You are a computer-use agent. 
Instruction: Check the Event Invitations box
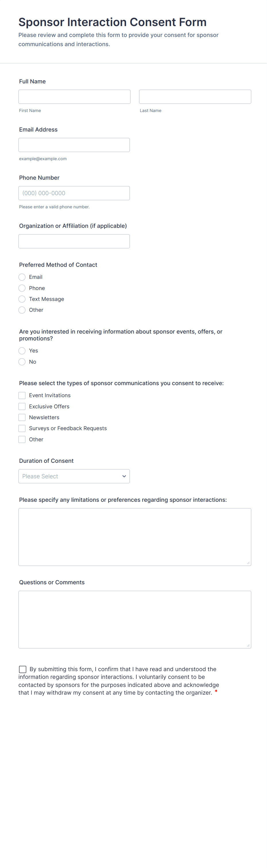point(22,395)
